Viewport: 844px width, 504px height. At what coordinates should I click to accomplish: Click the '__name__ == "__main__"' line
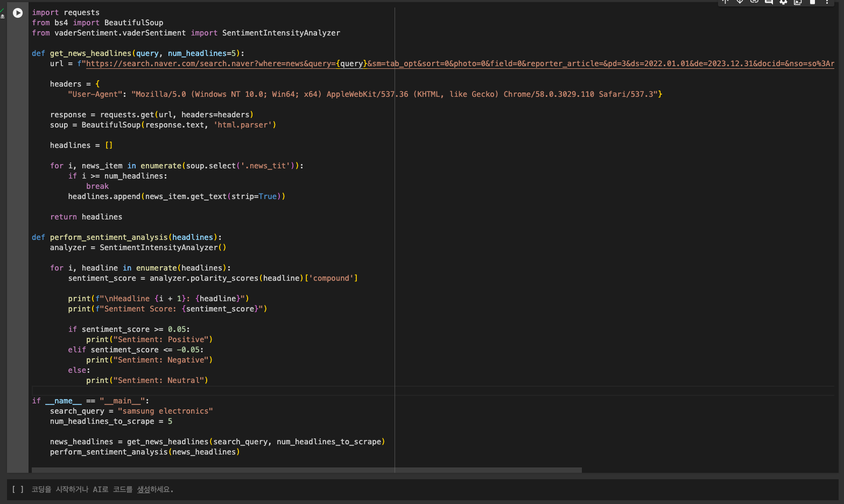(x=90, y=401)
